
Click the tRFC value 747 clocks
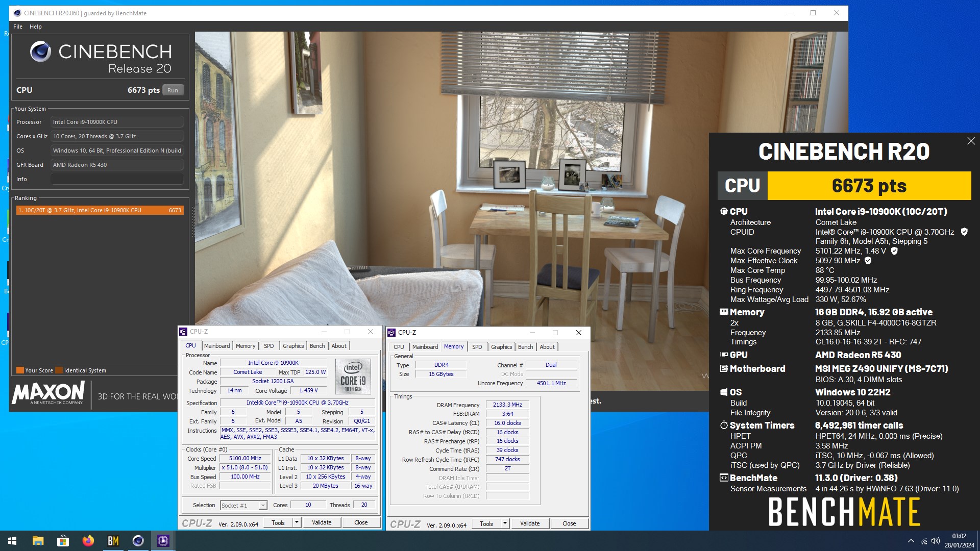tap(507, 459)
